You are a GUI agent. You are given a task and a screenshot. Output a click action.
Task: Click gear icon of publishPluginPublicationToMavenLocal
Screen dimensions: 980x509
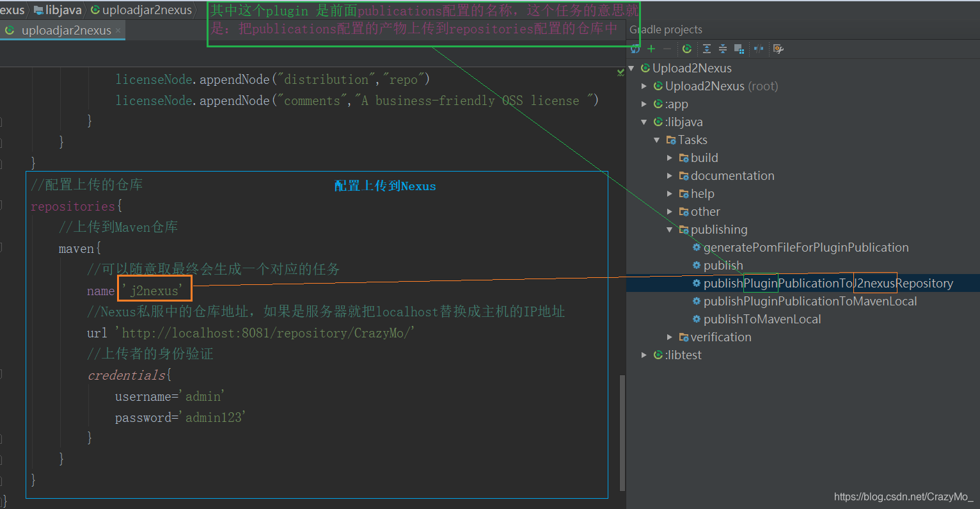point(697,301)
